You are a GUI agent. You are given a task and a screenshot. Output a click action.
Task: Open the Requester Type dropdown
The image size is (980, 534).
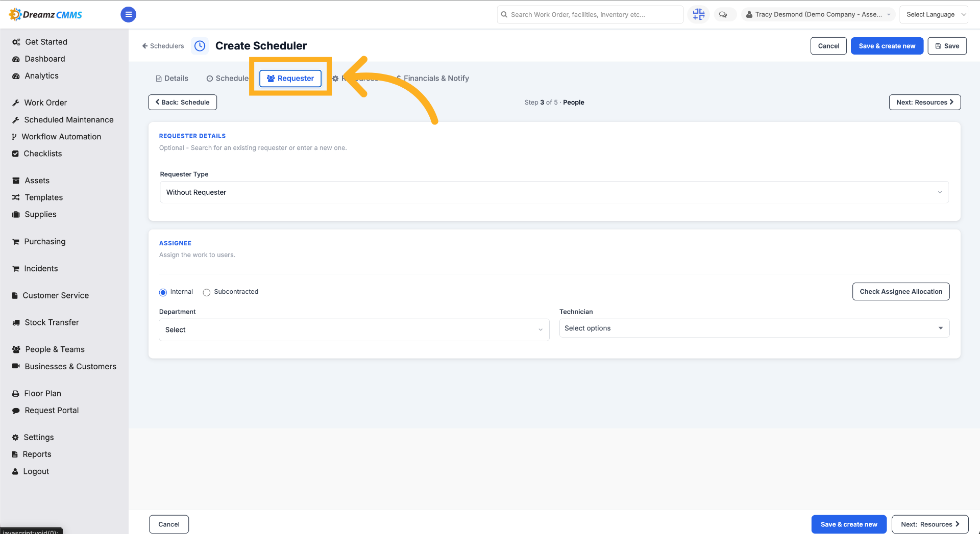pos(554,192)
